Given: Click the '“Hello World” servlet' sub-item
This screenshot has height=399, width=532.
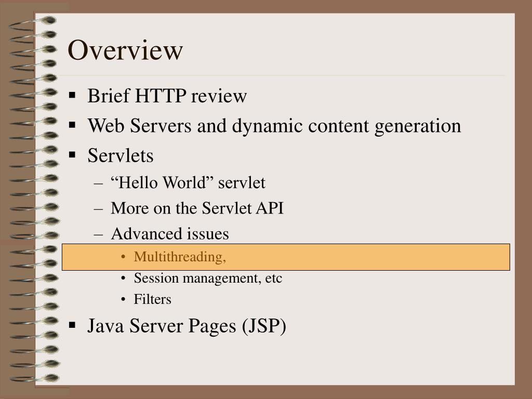Looking at the screenshot, I should [188, 182].
